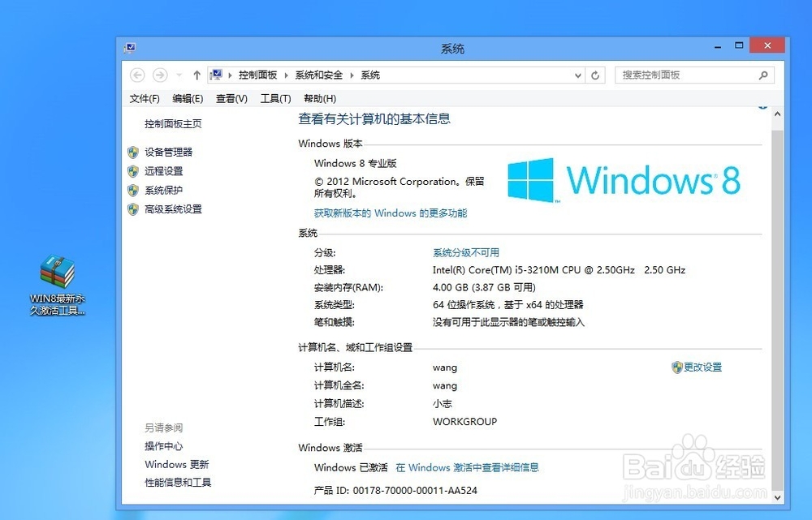
Task: Expand the address bar history dropdown
Action: click(578, 75)
